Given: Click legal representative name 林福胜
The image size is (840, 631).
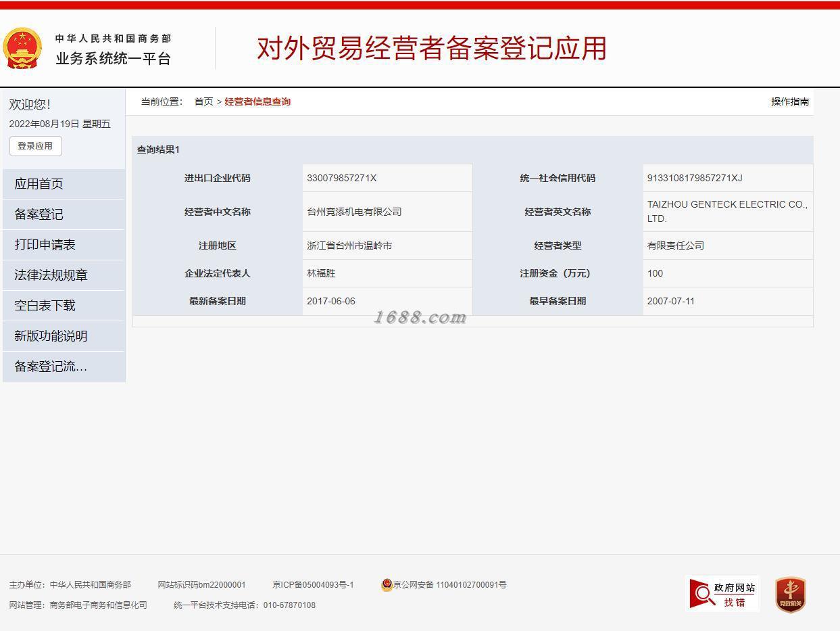Looking at the screenshot, I should [321, 273].
